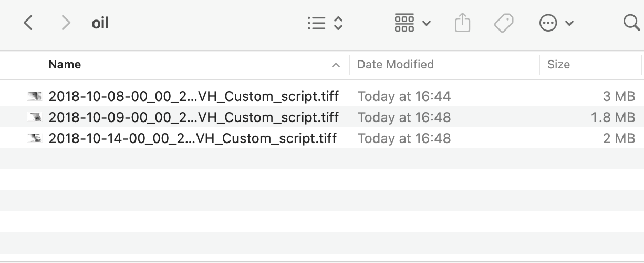Image resolution: width=644 pixels, height=263 pixels.
Task: Click the group-by grid icon
Action: (404, 23)
